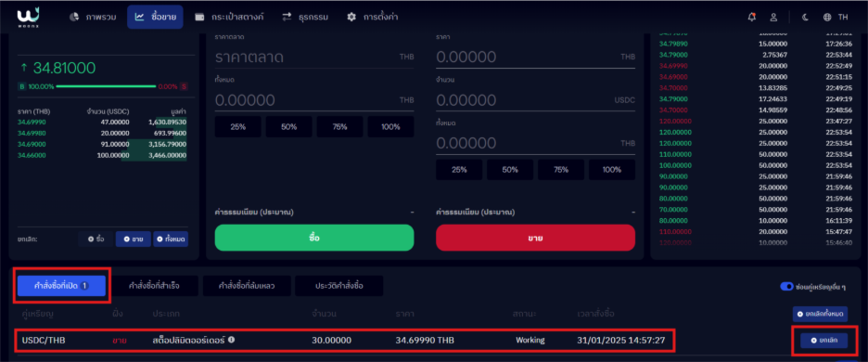
Task: Click the green ซื้อ buy button
Action: 314,238
